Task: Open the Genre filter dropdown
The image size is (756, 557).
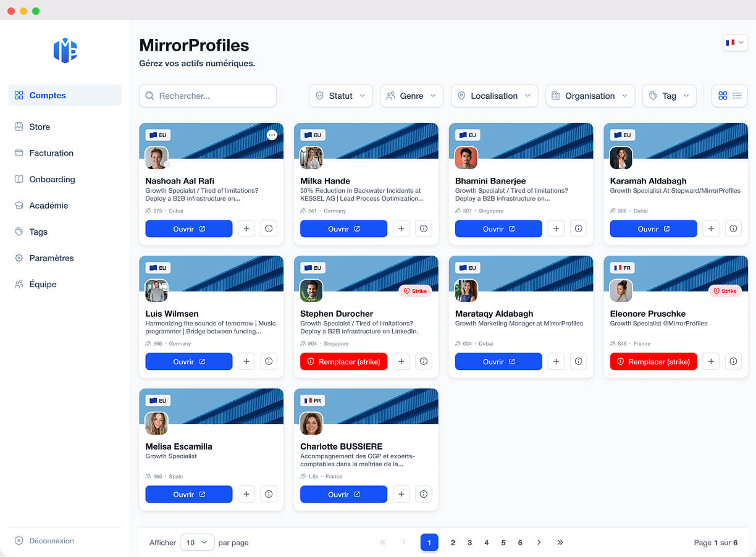Action: click(x=411, y=96)
